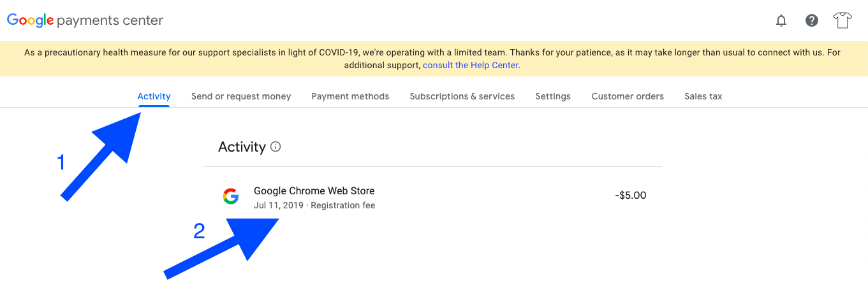Go to the Payment methods tab
868x295 pixels.
click(x=350, y=97)
